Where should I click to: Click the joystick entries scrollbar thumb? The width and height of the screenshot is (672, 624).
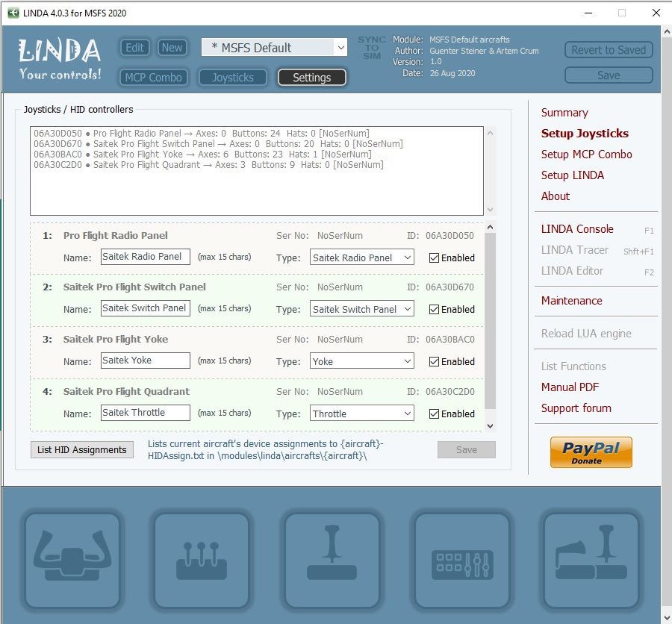491,320
